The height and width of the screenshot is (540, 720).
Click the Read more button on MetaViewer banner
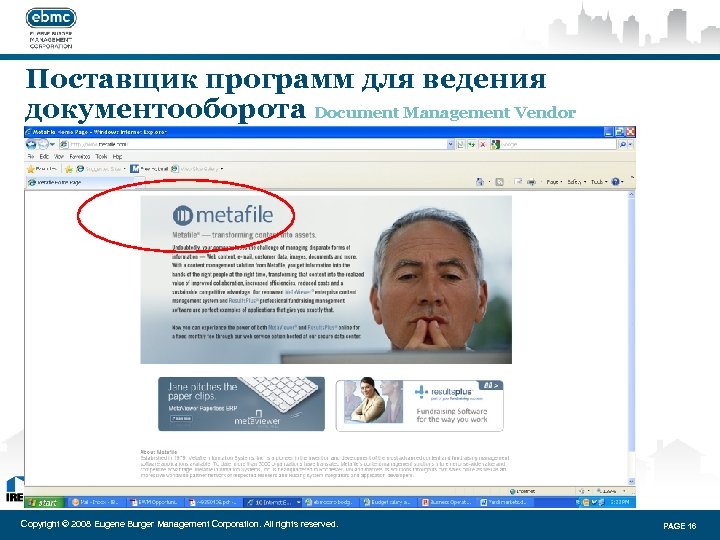pyautogui.click(x=181, y=419)
